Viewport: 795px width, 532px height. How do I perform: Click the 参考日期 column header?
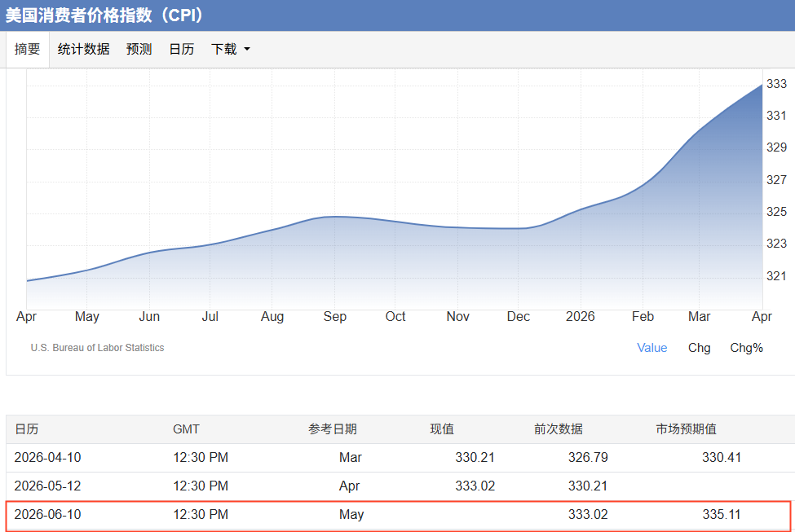tap(333, 429)
